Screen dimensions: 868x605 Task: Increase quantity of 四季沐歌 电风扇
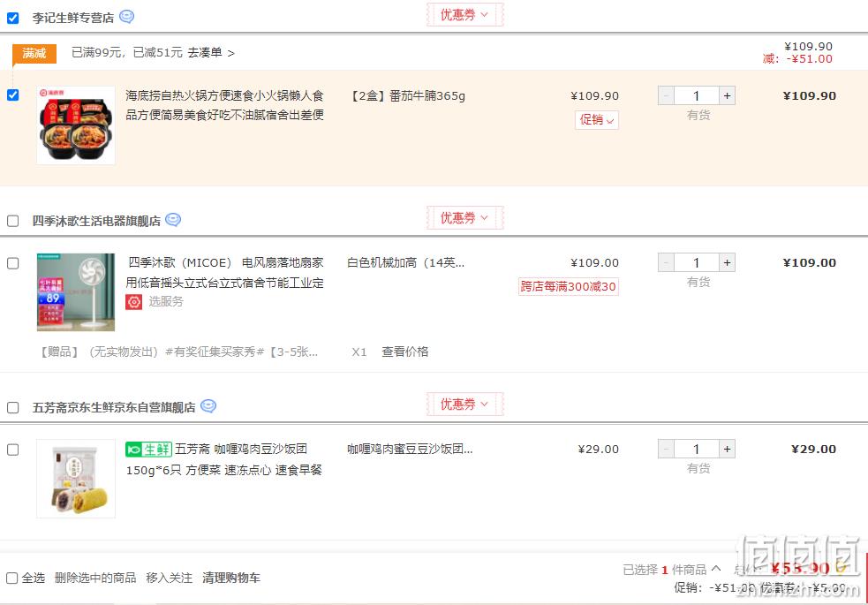727,262
